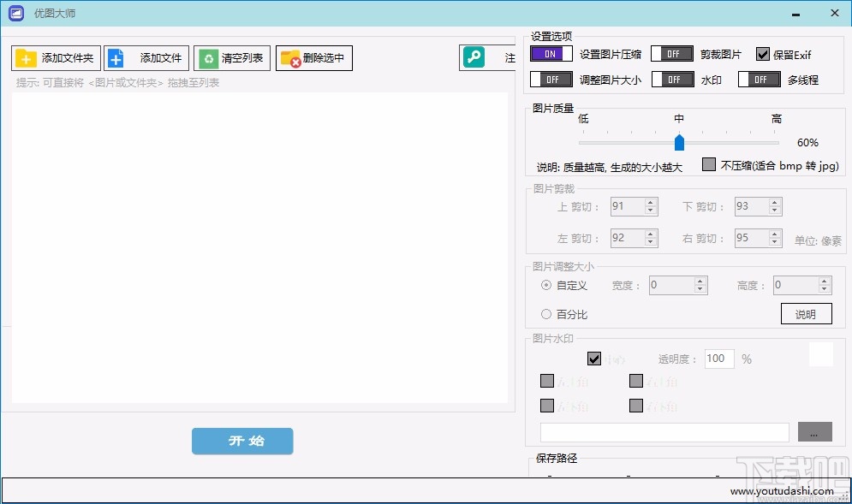Increase the 上剪切 value using its stepper
This screenshot has width=852, height=504.
[x=649, y=201]
